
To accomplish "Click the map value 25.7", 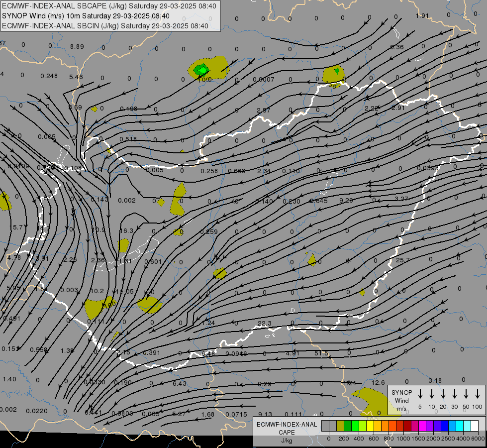I will [403, 260].
